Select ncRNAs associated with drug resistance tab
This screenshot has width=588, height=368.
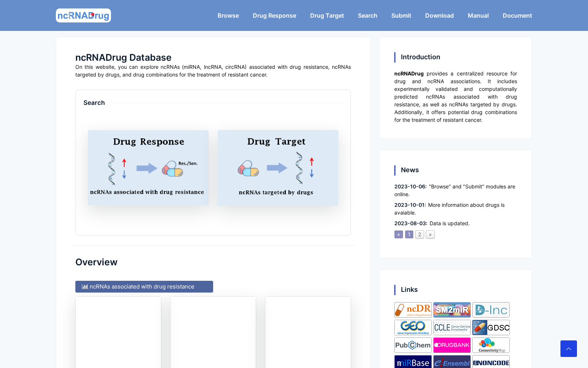[x=144, y=287]
